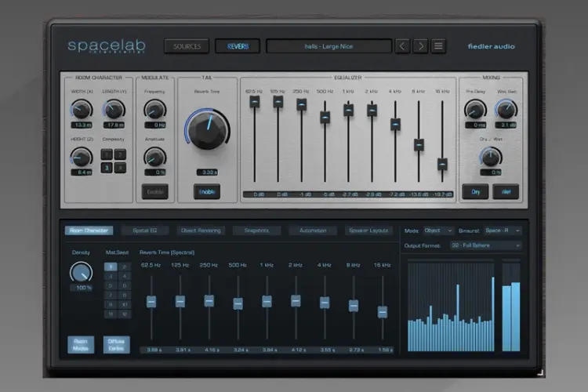The height and width of the screenshot is (392, 588).
Task: Click the 16 kHz equalizer slider handle
Action: click(x=442, y=164)
